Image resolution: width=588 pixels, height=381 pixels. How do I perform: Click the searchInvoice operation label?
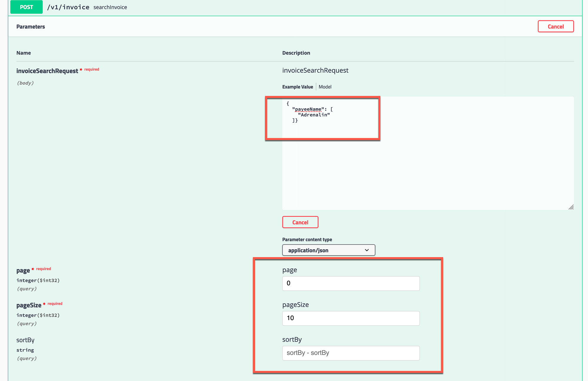[x=110, y=7]
